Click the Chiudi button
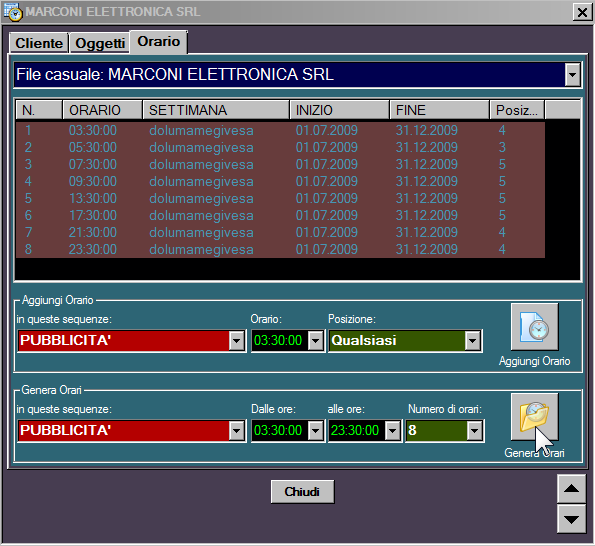This screenshot has height=546, width=595. (x=302, y=492)
